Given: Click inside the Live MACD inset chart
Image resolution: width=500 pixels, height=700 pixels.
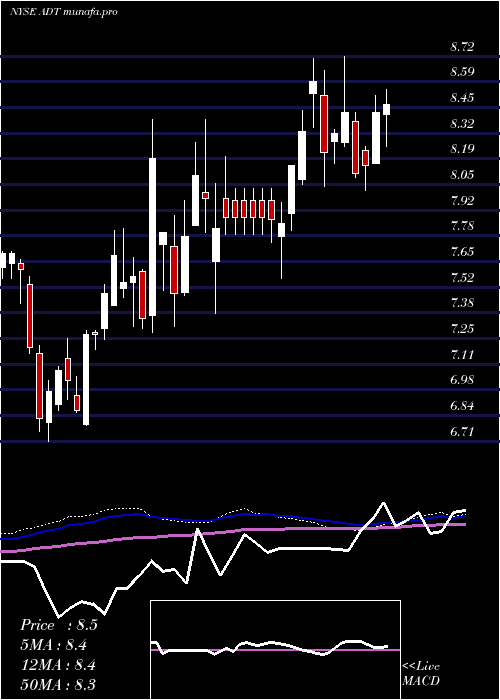Looking at the screenshot, I should [275, 650].
